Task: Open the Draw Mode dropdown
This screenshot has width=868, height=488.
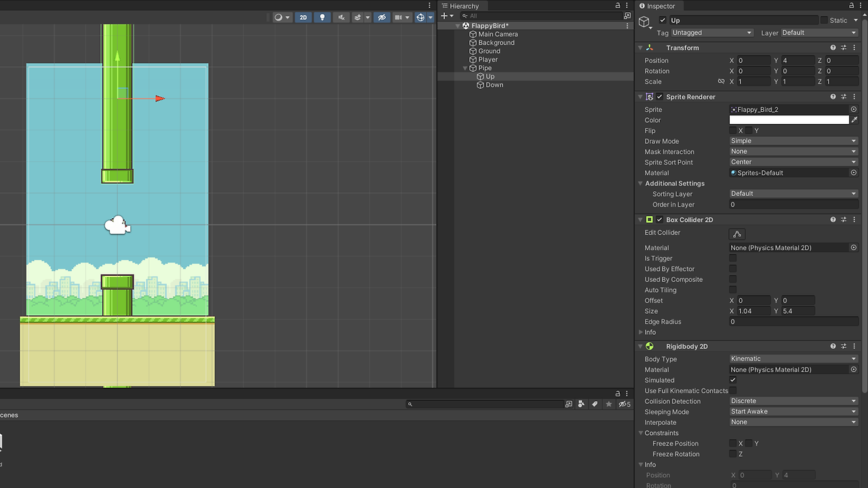Action: (793, 141)
